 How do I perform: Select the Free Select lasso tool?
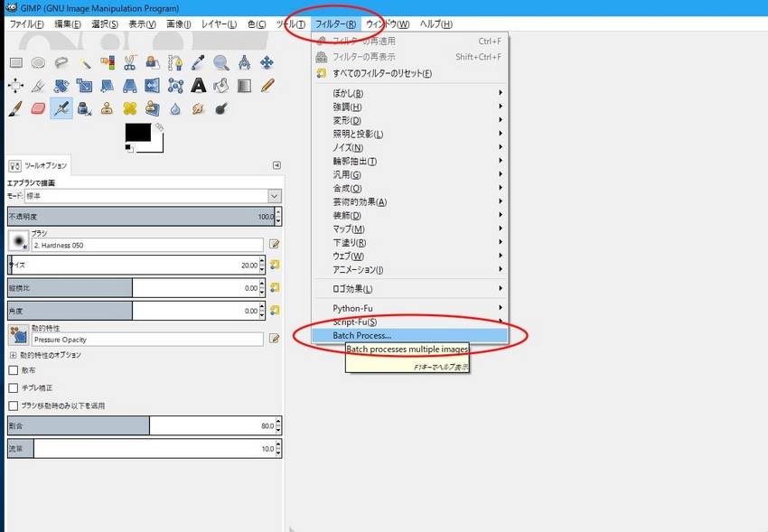pyautogui.click(x=61, y=62)
